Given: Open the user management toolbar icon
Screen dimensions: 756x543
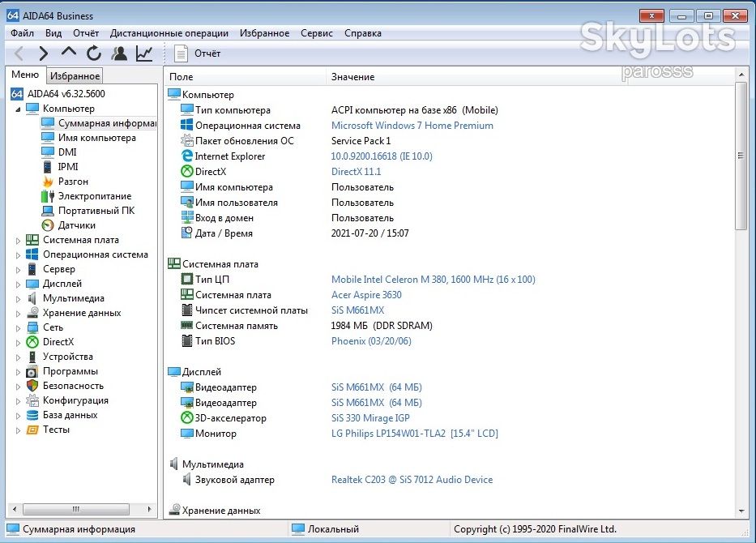Looking at the screenshot, I should 119,53.
